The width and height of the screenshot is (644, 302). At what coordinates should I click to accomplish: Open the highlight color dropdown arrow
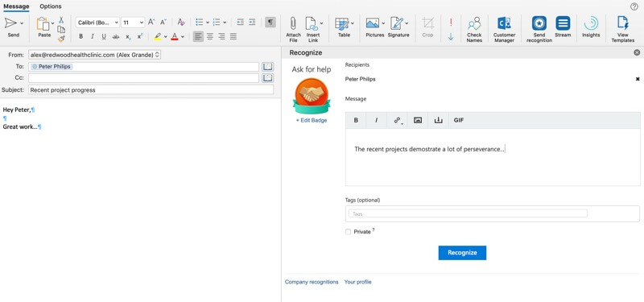tap(166, 36)
